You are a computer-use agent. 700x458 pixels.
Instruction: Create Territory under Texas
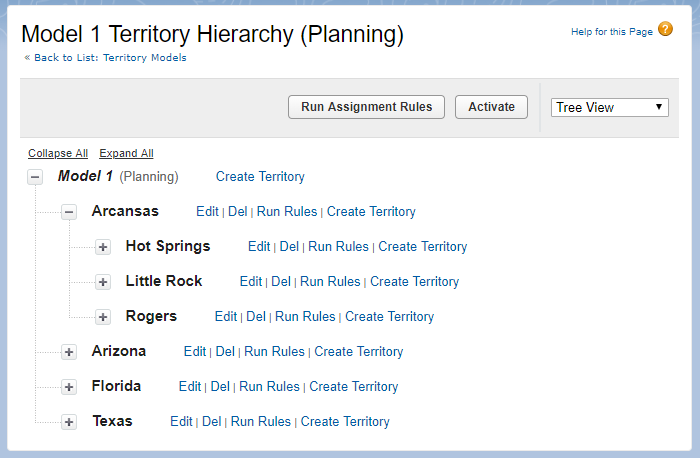345,422
